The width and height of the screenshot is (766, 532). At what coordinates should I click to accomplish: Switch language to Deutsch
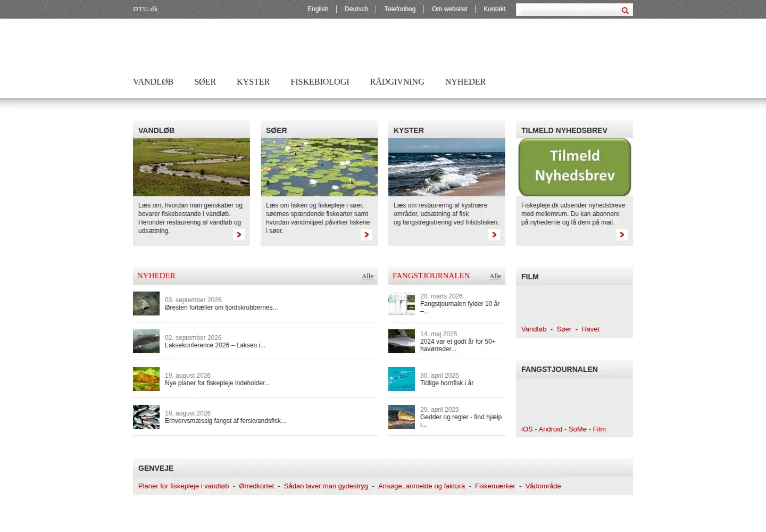click(356, 9)
